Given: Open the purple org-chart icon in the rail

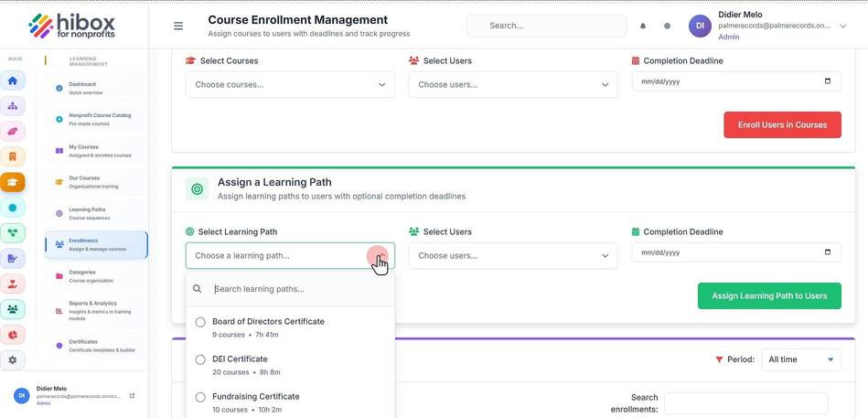Looking at the screenshot, I should (x=12, y=106).
